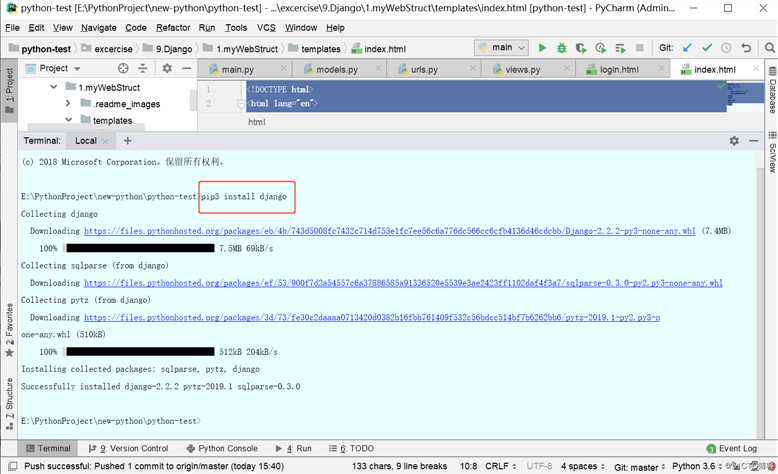Open Search Everywhere magnifier icon
Viewport: 778px width, 474px height.
[770, 48]
